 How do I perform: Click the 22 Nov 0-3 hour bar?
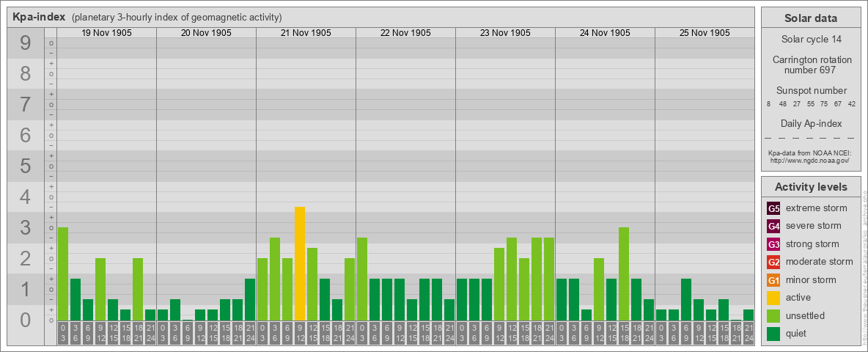pos(362,279)
